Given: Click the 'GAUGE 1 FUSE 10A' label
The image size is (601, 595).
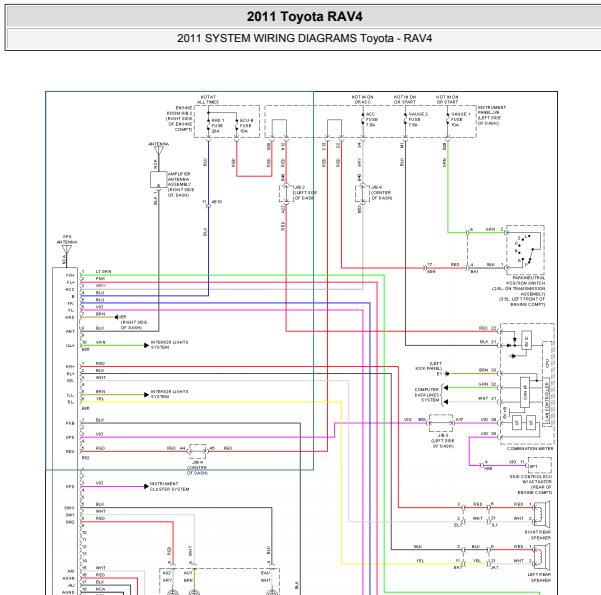Looking at the screenshot, I should 460,120.
